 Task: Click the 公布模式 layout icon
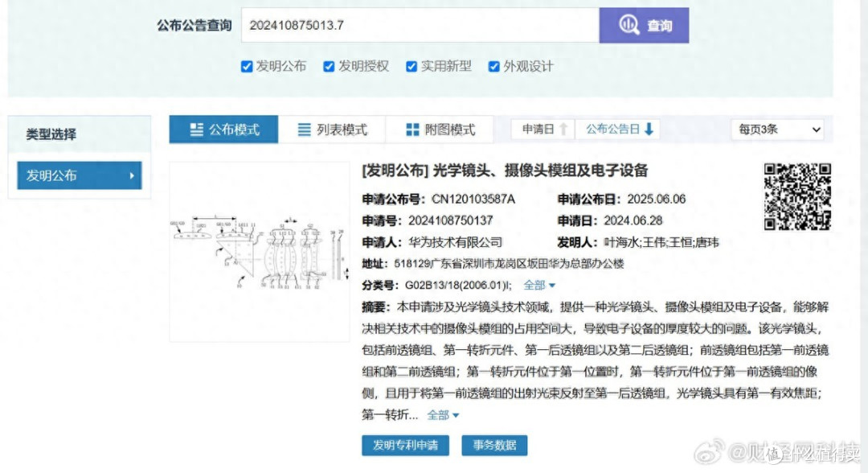click(x=197, y=130)
